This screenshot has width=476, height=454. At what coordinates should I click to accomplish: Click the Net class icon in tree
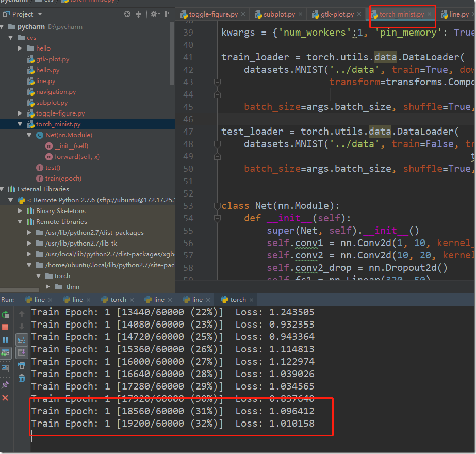pyautogui.click(x=40, y=135)
